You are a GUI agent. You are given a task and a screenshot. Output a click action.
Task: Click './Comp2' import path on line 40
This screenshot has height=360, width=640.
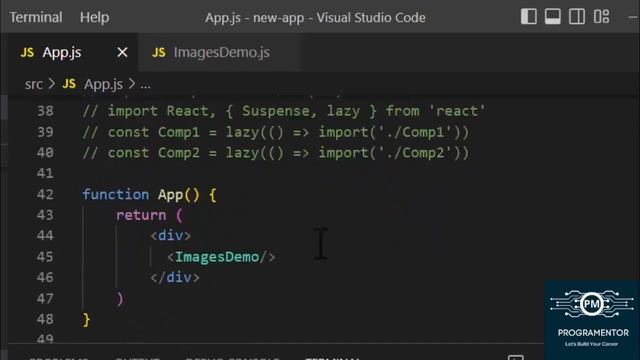[416, 153]
